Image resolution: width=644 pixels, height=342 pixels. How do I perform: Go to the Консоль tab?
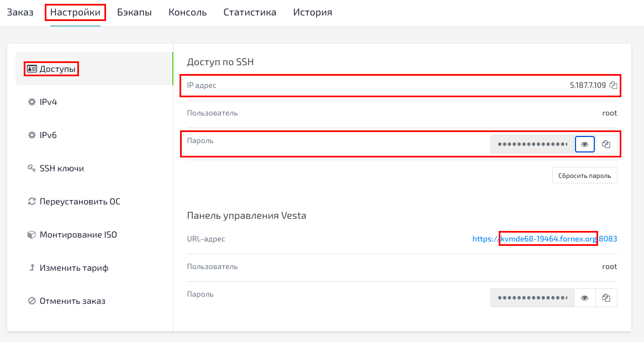[x=188, y=12]
